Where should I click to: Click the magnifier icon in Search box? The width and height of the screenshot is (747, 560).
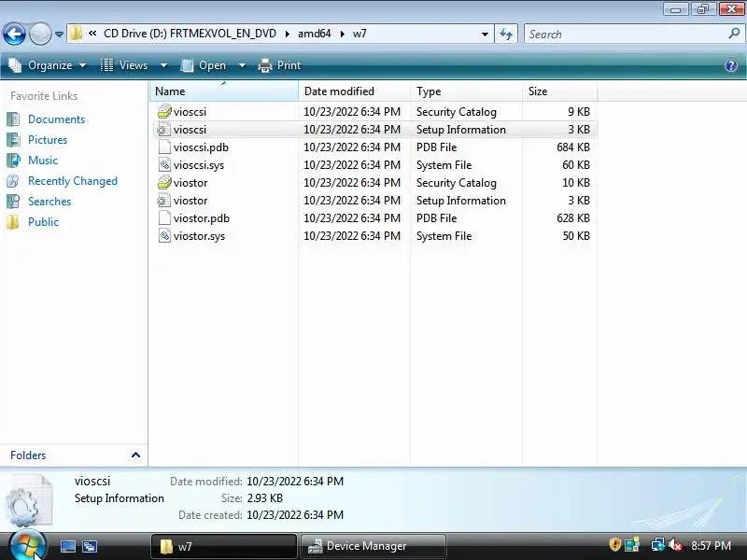[734, 34]
